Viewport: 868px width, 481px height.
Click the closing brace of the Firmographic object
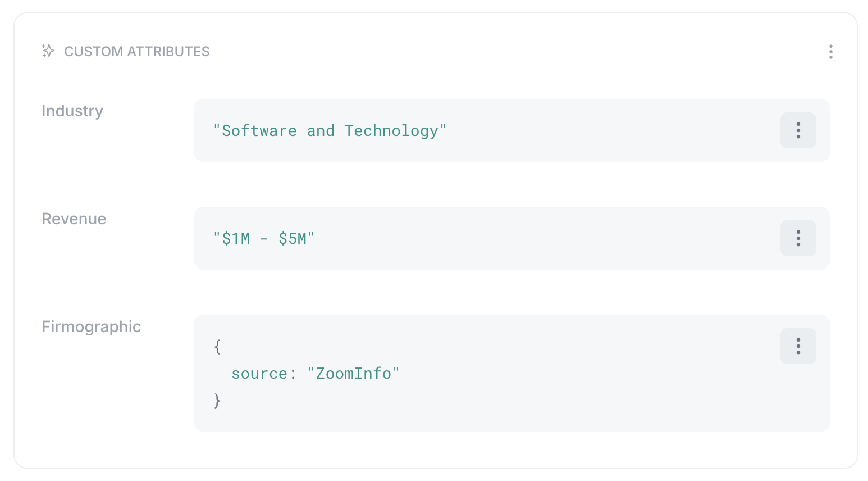(x=217, y=401)
